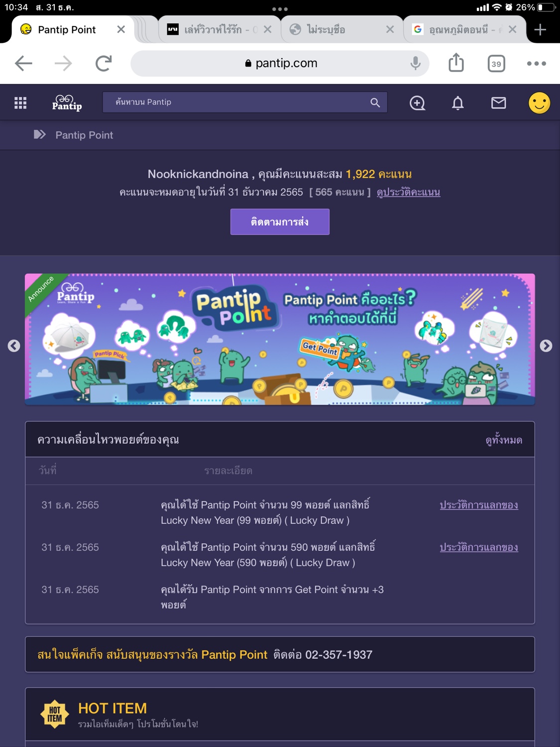The width and height of the screenshot is (560, 747).
Task: Show previous banner with left arrow
Action: (x=14, y=346)
